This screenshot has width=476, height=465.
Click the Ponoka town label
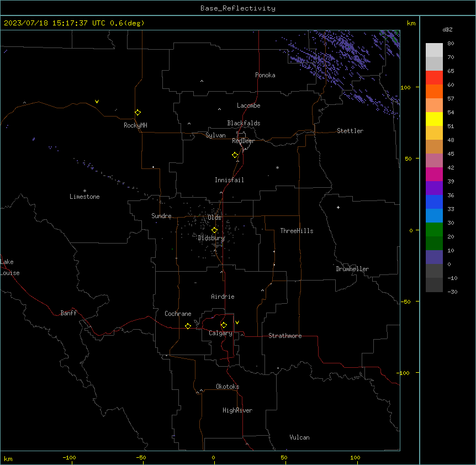click(265, 75)
